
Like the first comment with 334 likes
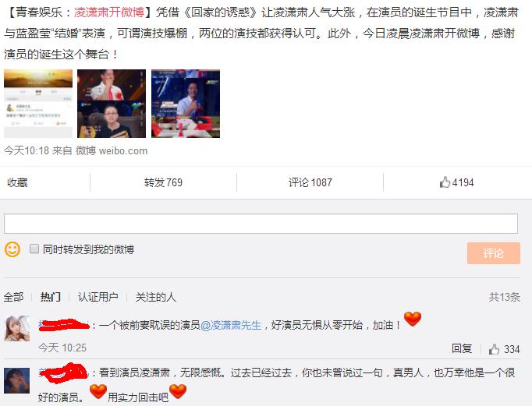pyautogui.click(x=504, y=349)
